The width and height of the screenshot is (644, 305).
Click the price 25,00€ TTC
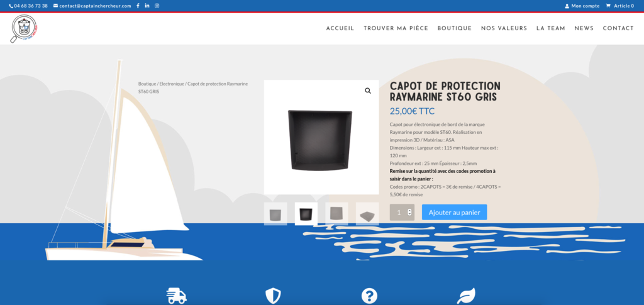[412, 111]
